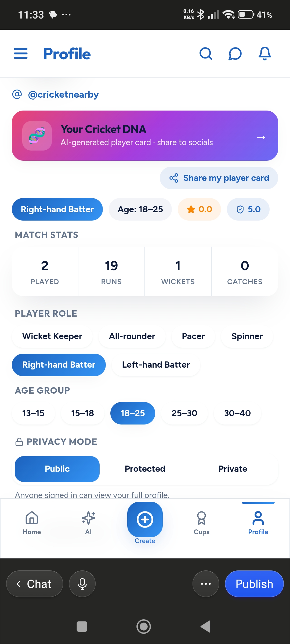This screenshot has height=644, width=290.
Task: Click the blue Publish button
Action: (254, 584)
